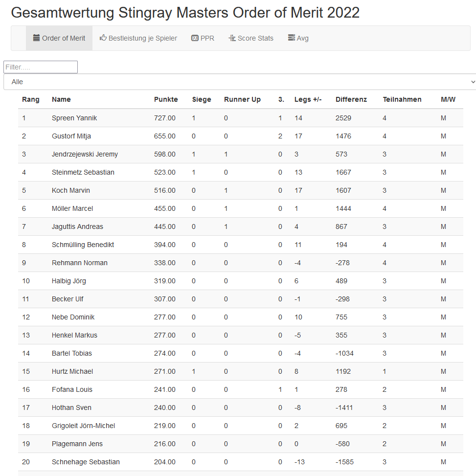Focus the Filter text field

tap(41, 67)
